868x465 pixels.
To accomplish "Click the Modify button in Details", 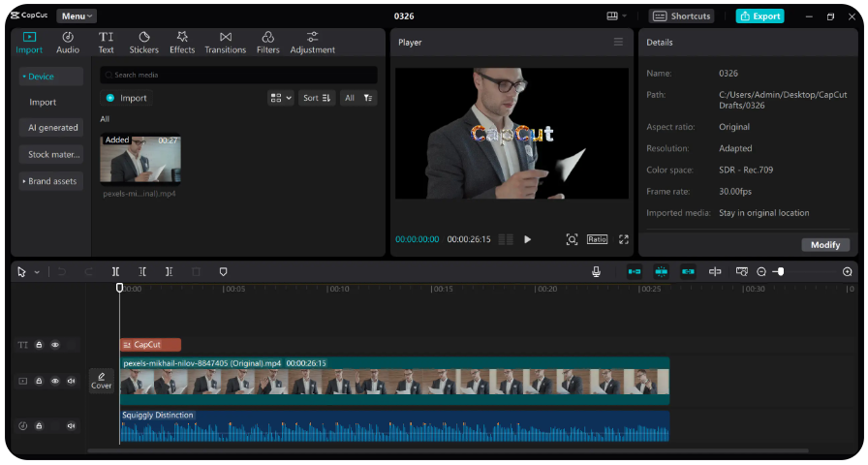I will coord(825,245).
